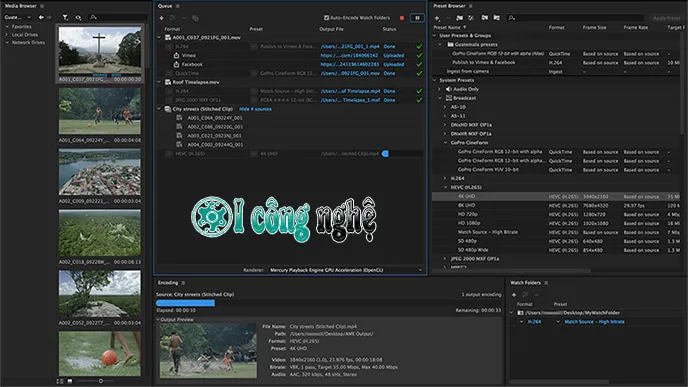
Task: Collapse System Presets group
Action: [x=435, y=80]
